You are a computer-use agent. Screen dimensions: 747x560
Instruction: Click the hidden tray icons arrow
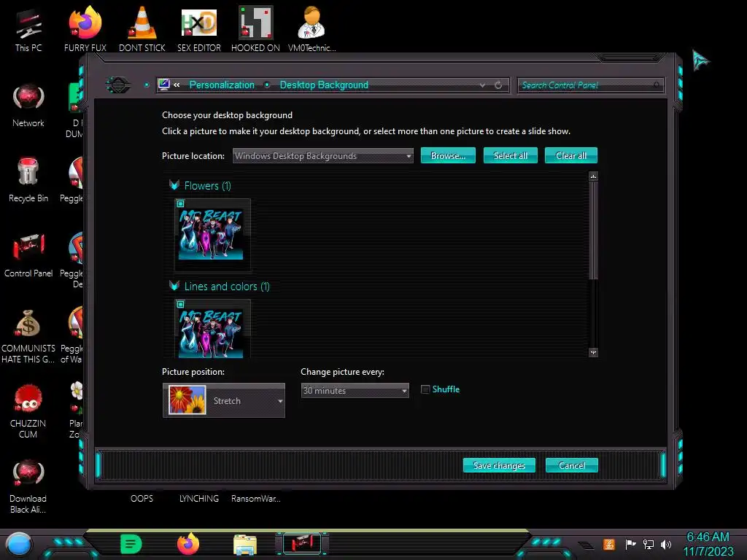(587, 545)
